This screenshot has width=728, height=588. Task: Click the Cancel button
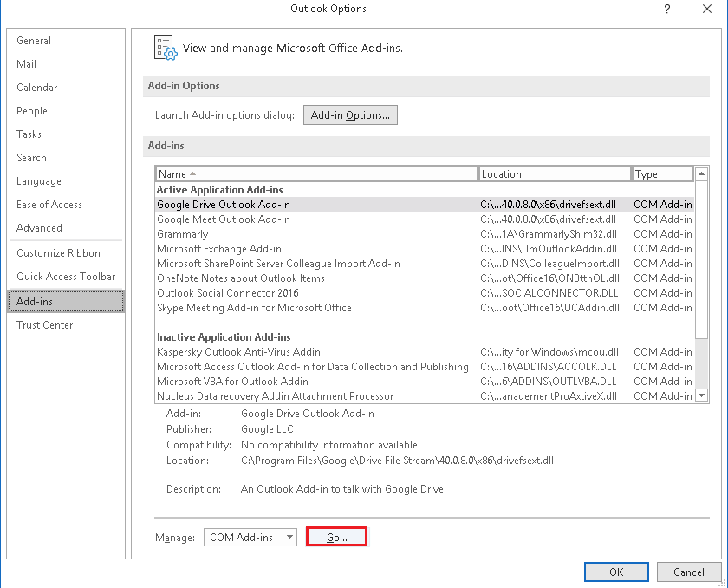click(x=688, y=572)
